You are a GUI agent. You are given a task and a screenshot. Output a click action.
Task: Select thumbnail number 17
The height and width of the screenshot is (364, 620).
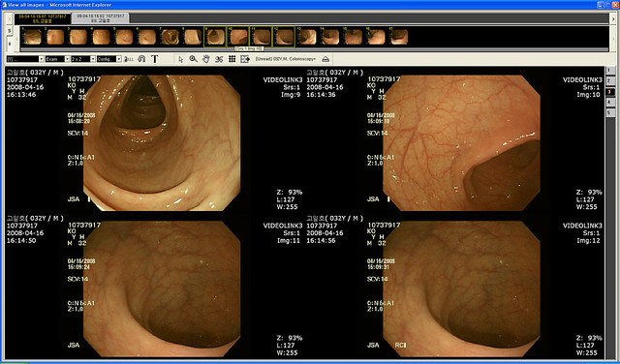click(399, 37)
